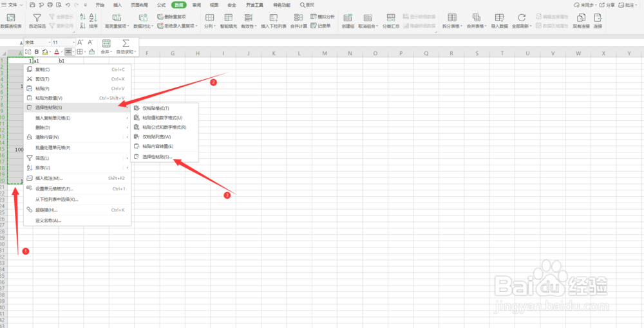
Task: Choose 仅粘贴格式(T) in the submenu
Action: 165,108
